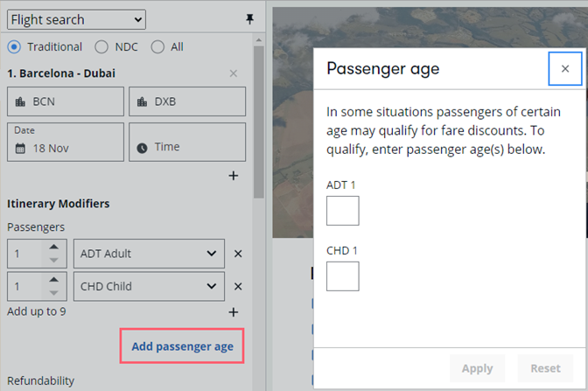The width and height of the screenshot is (588, 391).
Task: Open the departure Time field
Action: (x=187, y=142)
